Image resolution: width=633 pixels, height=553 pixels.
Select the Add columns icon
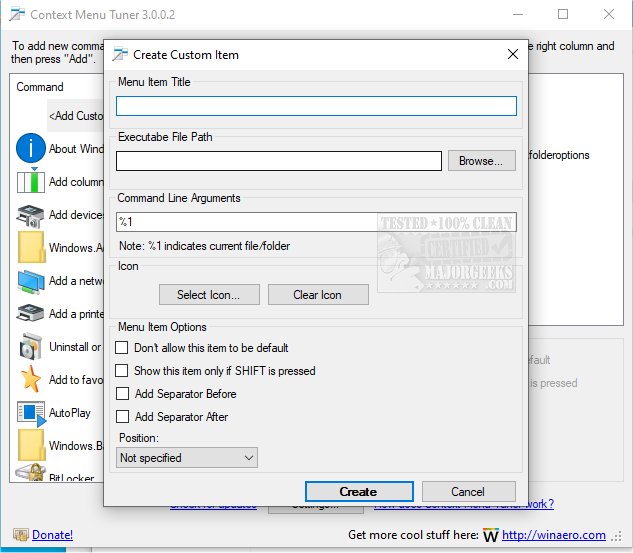pyautogui.click(x=31, y=181)
